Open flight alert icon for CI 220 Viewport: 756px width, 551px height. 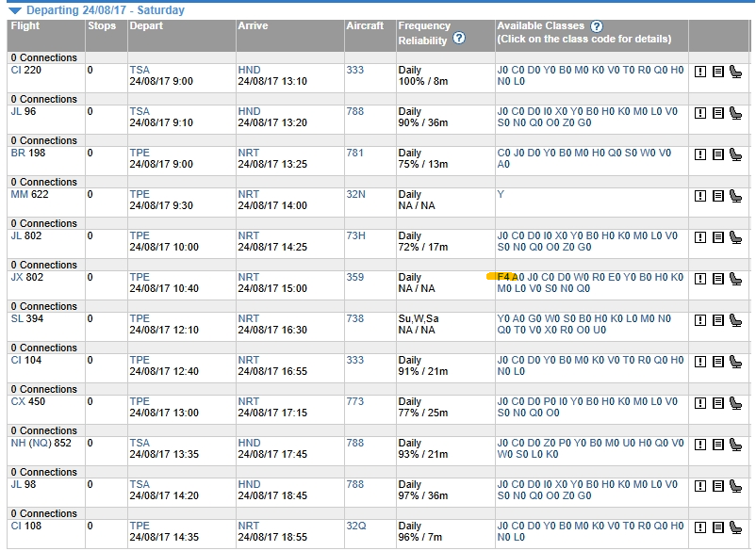[700, 72]
